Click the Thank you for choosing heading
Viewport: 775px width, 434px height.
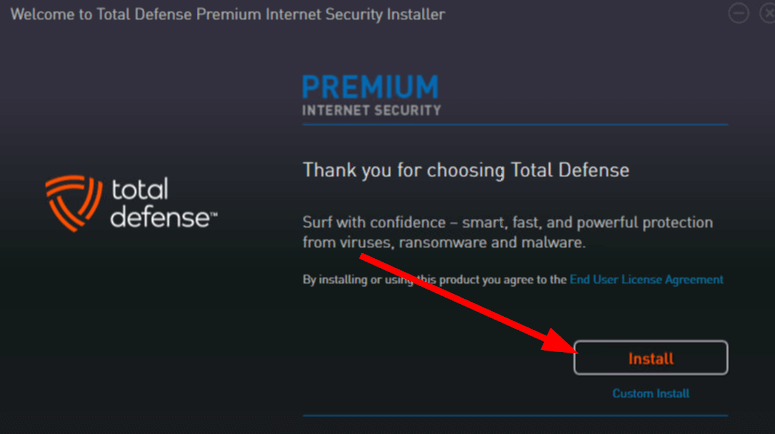coord(466,170)
